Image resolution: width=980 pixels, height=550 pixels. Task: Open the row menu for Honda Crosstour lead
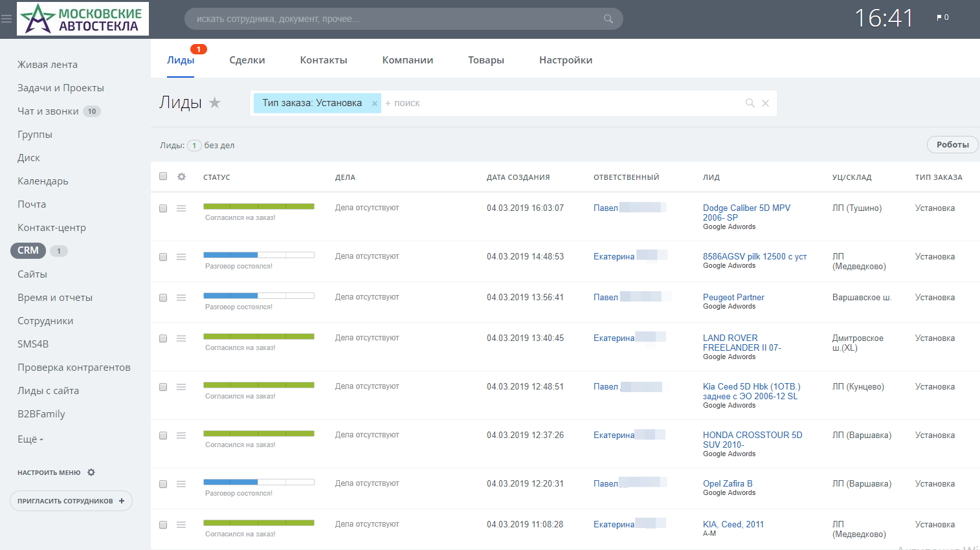coord(181,435)
